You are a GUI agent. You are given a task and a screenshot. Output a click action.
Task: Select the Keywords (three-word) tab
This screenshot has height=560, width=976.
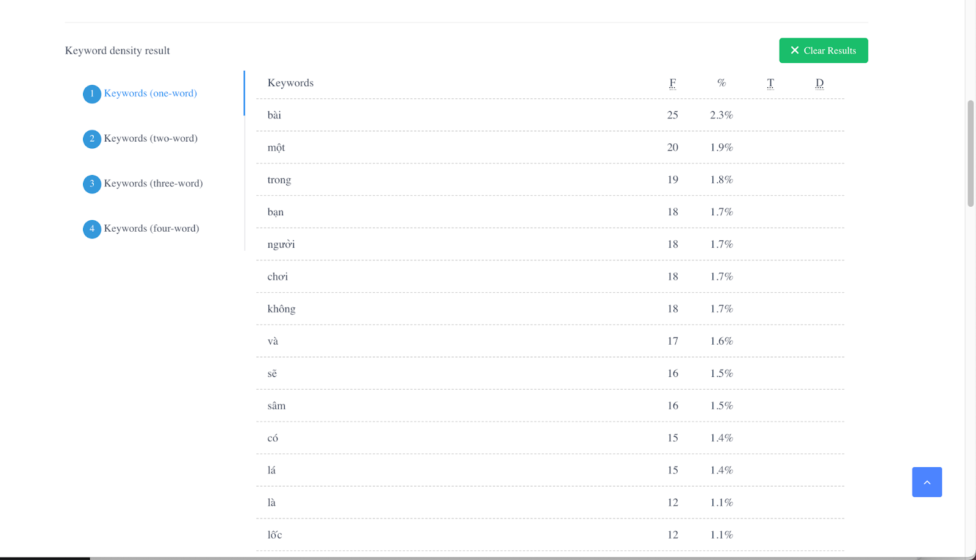pyautogui.click(x=153, y=184)
